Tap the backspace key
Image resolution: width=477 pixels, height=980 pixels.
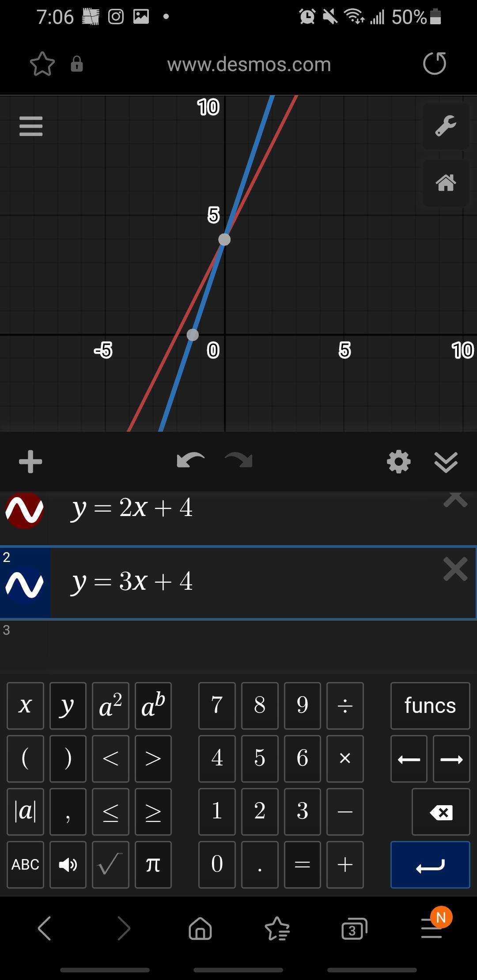(441, 811)
